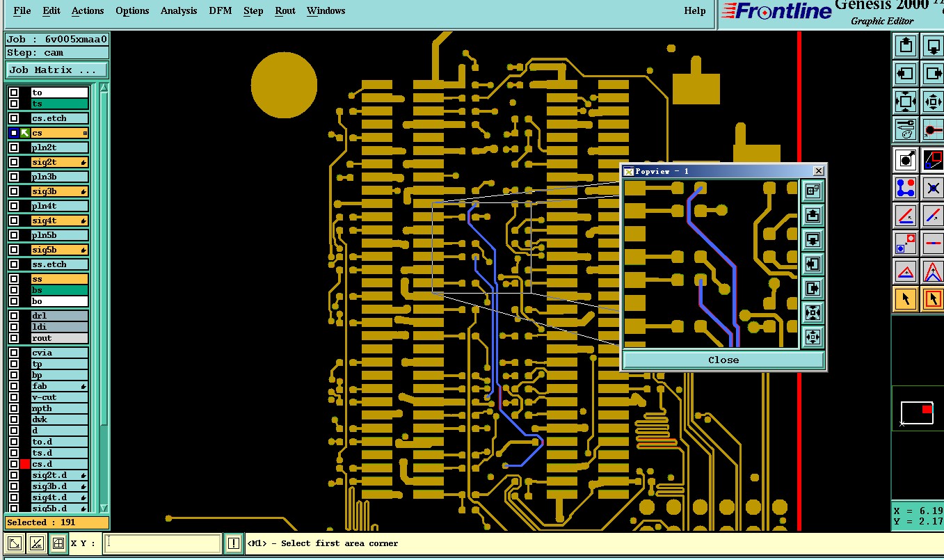Activate the arrow-in-red-rectangle area select tool
This screenshot has width=944, height=560.
point(933,299)
